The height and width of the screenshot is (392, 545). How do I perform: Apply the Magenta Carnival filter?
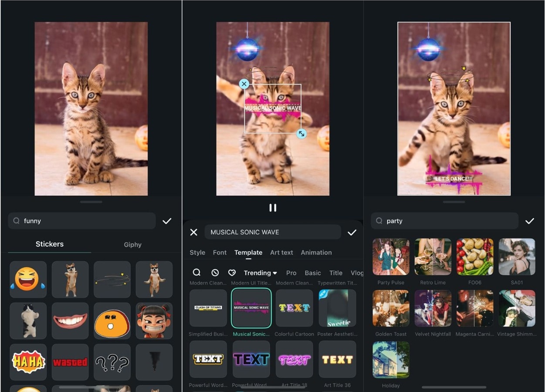coord(475,308)
